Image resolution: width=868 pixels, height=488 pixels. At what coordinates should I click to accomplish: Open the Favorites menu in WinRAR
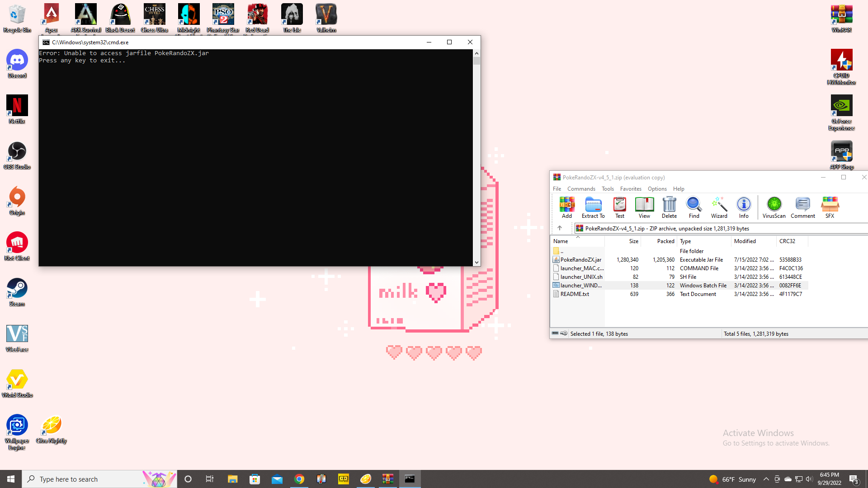[631, 189]
